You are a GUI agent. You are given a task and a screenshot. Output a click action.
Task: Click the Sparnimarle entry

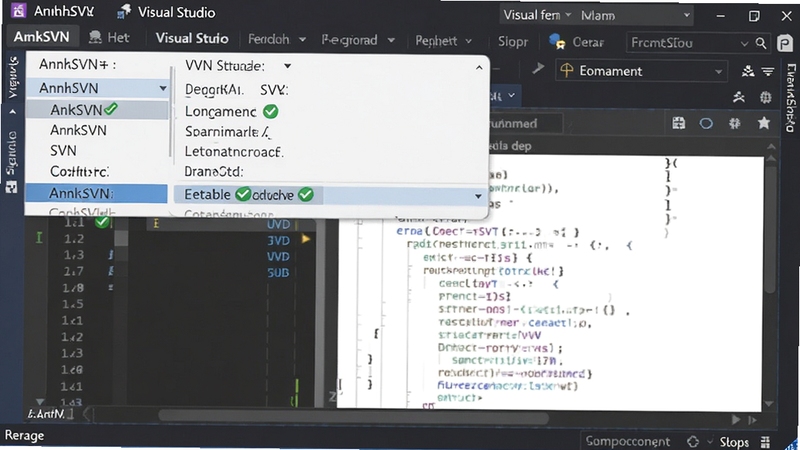tap(228, 132)
